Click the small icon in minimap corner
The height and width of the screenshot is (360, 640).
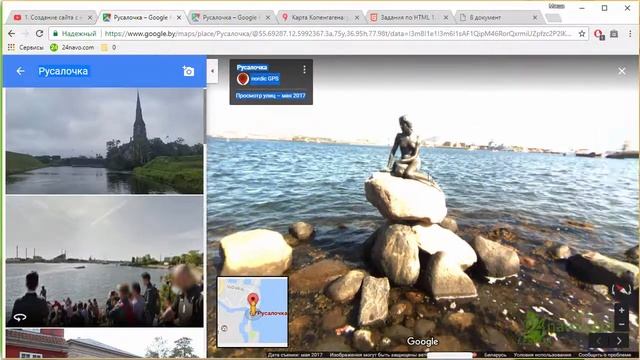point(224,328)
